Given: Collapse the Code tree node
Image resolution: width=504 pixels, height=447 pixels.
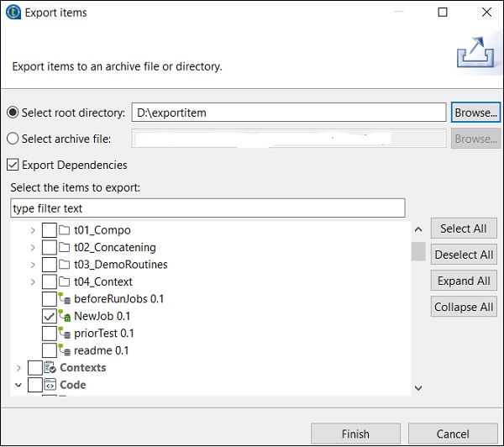Looking at the screenshot, I should coord(18,385).
